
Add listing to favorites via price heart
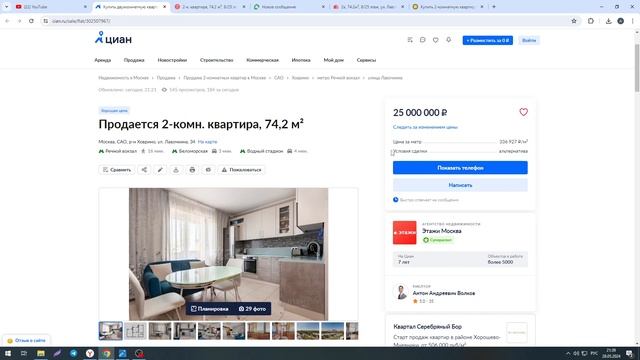click(x=523, y=112)
